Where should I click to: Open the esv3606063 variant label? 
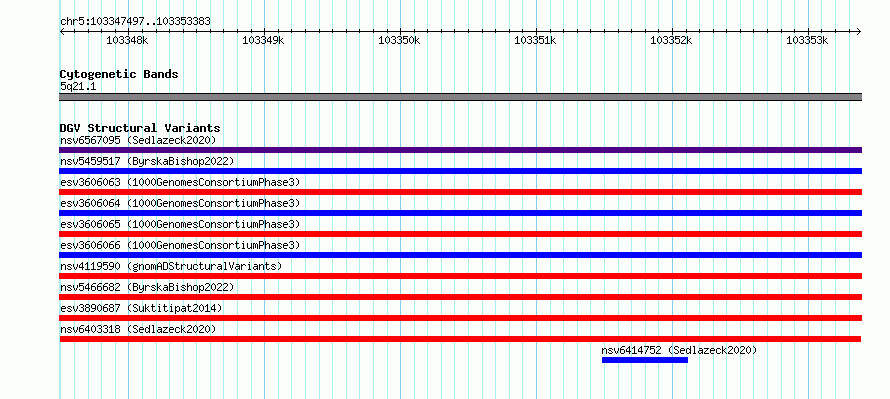180,182
